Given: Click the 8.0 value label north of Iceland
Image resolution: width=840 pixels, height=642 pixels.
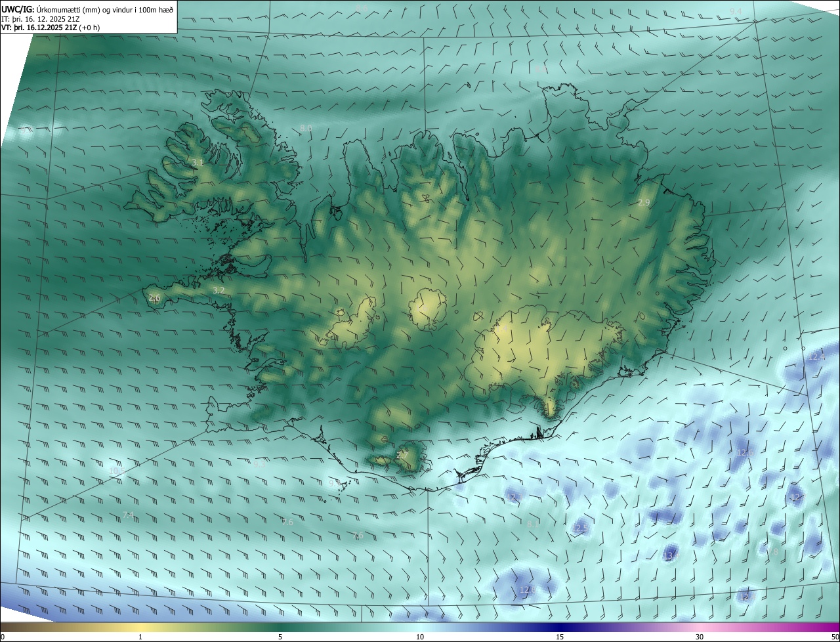Looking at the screenshot, I should point(306,128).
